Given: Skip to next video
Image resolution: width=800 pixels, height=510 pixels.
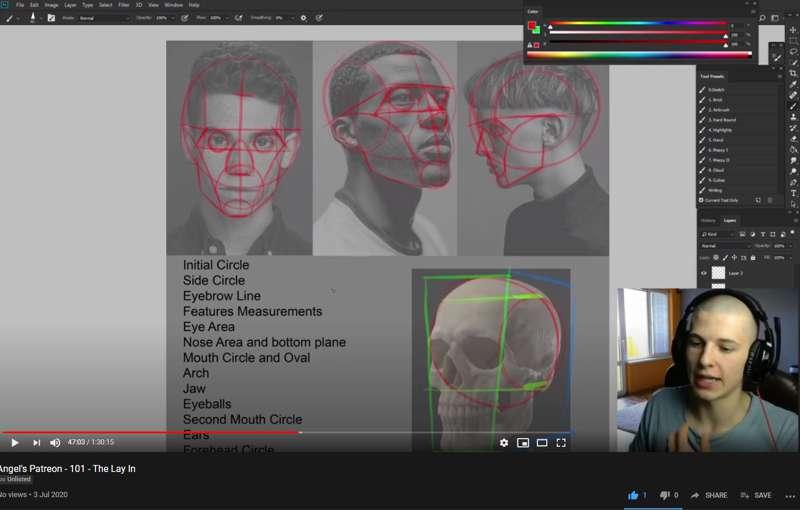Looking at the screenshot, I should click(36, 443).
